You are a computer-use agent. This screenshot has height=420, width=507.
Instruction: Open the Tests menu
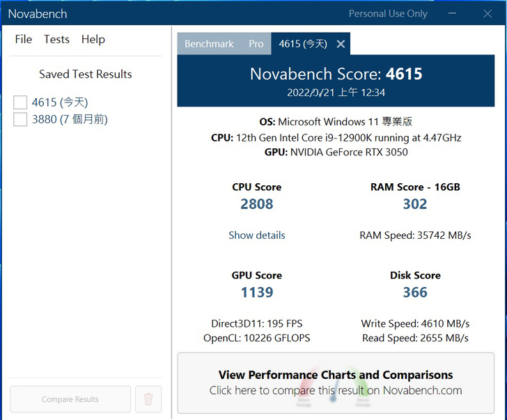point(56,40)
